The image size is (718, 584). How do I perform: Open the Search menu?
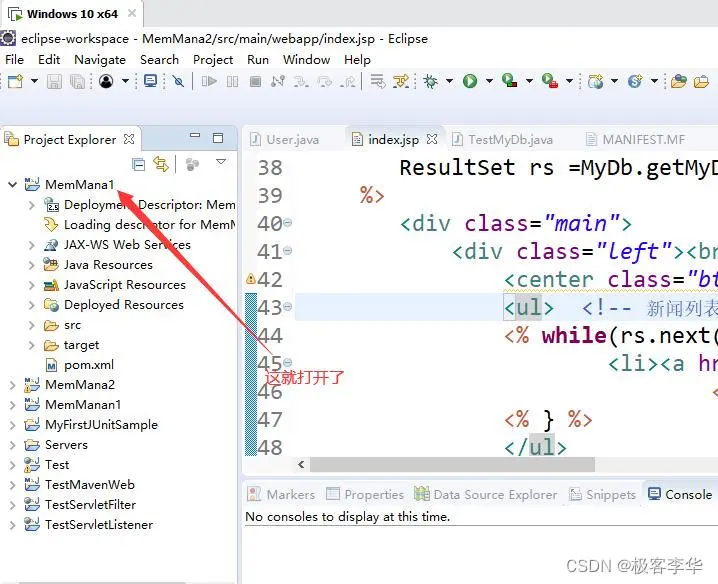coord(159,60)
